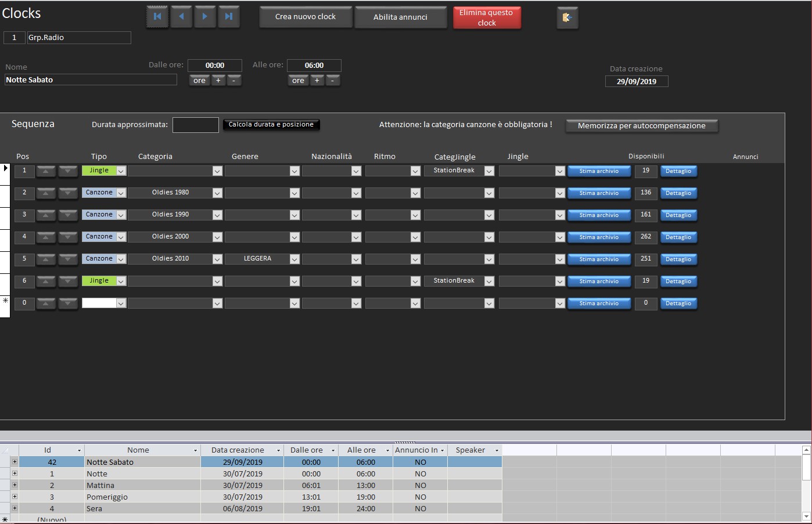Click the Durata approssimata field
Image resolution: width=812 pixels, height=524 pixels.
196,125
